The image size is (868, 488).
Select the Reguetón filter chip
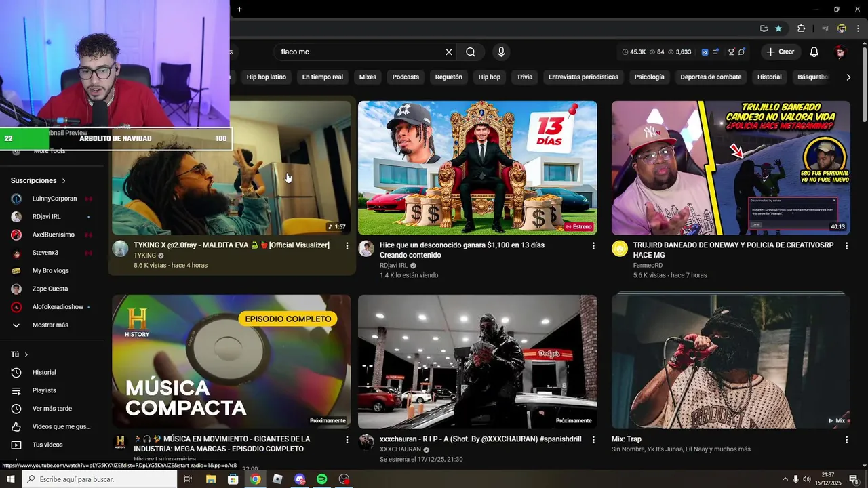click(x=449, y=77)
